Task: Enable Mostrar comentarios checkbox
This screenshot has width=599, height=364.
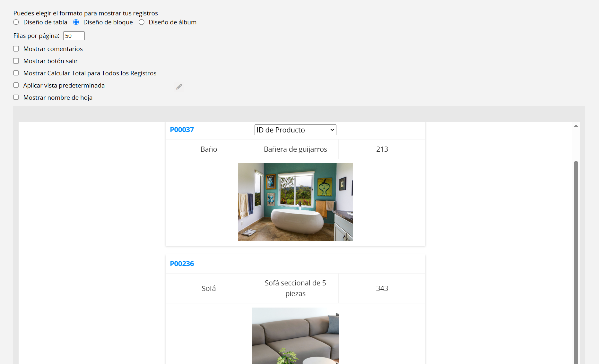Action: coord(16,49)
